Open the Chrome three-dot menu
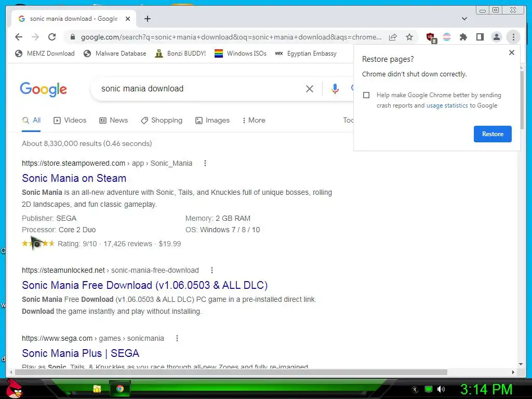532x399 pixels. pyautogui.click(x=513, y=37)
